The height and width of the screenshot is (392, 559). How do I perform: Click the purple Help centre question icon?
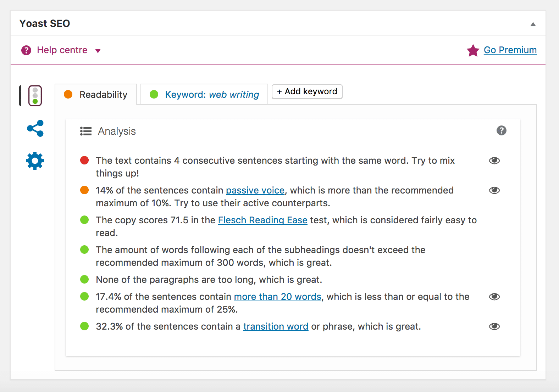[26, 50]
